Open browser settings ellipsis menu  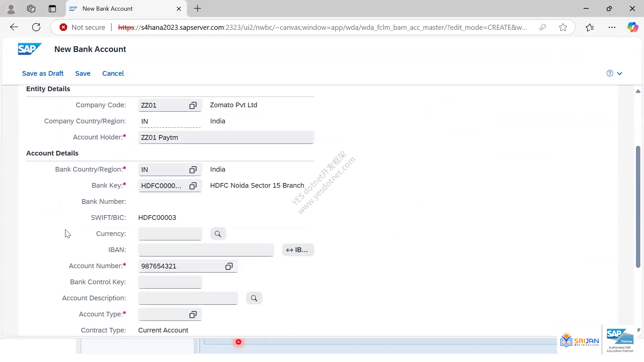(612, 27)
